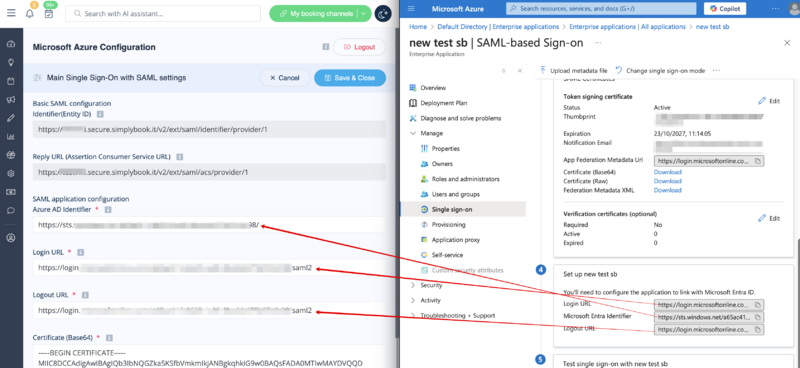Open the gift box icon in sidebar

11,155
